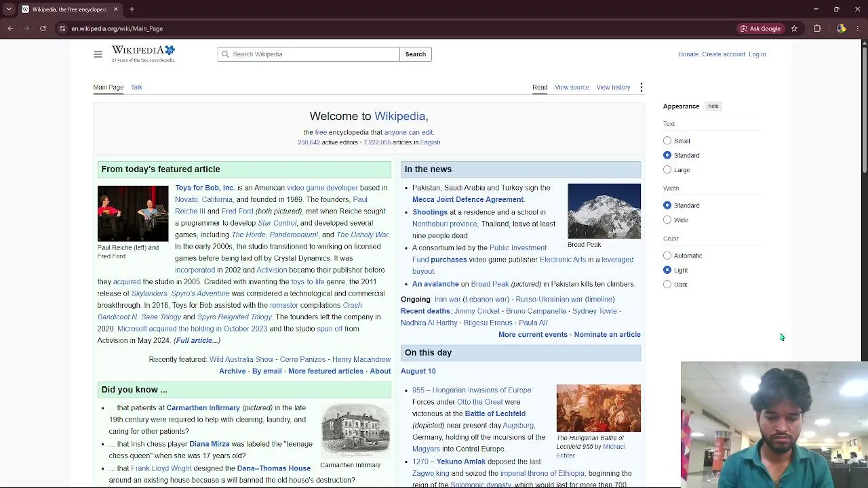Open the Full article link
The width and height of the screenshot is (868, 488).
197,340
